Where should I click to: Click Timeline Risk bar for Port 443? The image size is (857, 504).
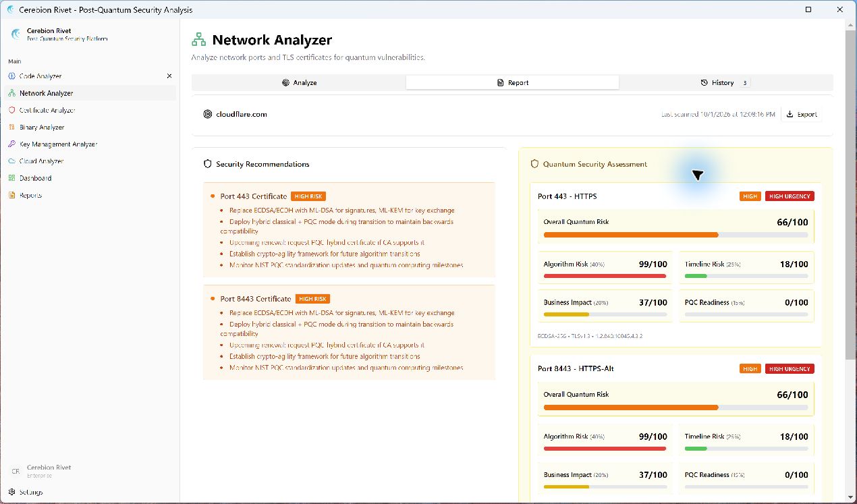click(746, 276)
